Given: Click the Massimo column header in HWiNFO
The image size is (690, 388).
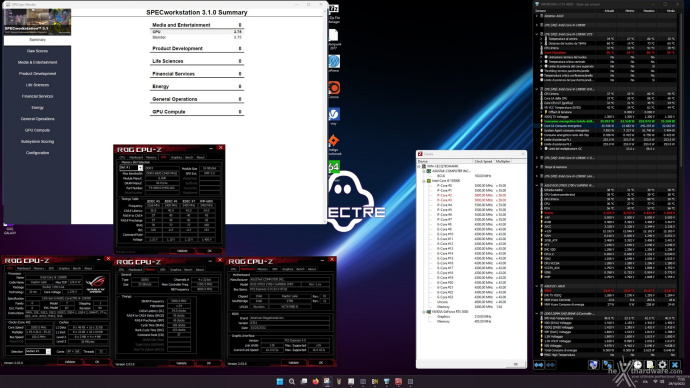Looking at the screenshot, I should (649, 11).
